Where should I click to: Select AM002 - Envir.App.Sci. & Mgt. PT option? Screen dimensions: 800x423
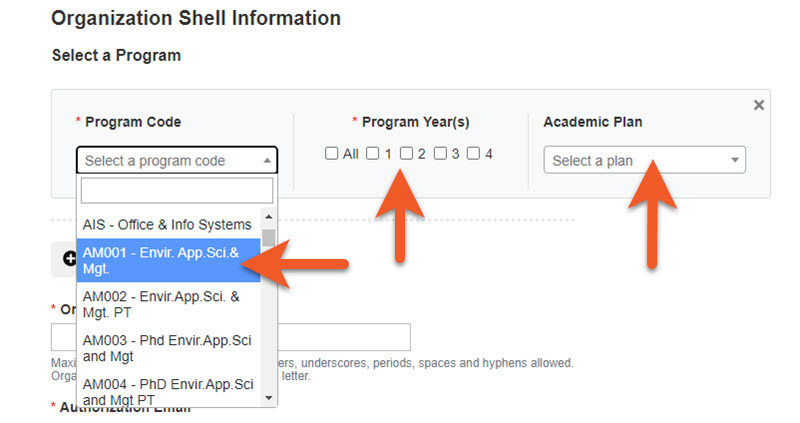pyautogui.click(x=168, y=304)
